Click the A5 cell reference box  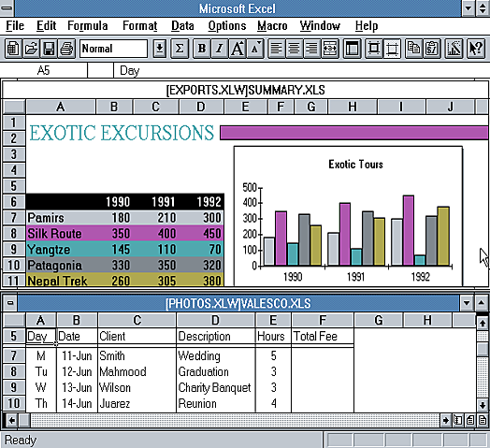(x=44, y=70)
